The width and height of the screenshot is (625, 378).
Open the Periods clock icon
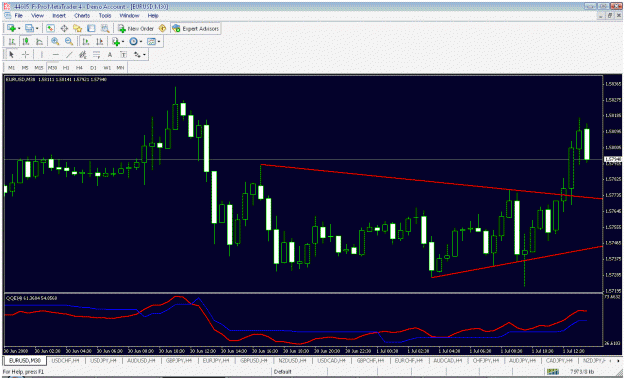[x=133, y=41]
